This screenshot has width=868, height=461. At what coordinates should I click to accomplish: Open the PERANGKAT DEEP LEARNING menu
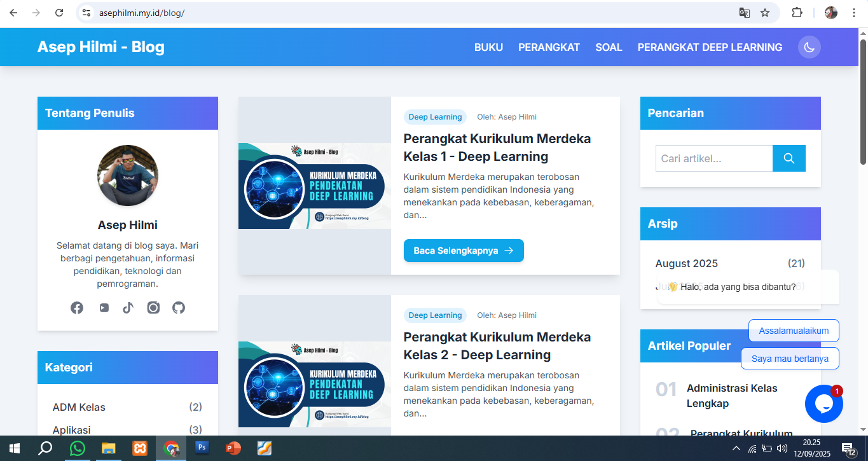710,47
